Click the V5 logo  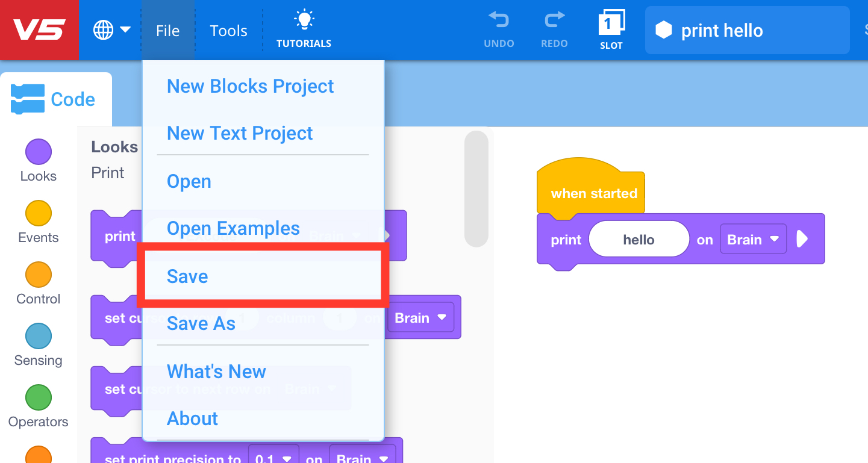point(39,30)
